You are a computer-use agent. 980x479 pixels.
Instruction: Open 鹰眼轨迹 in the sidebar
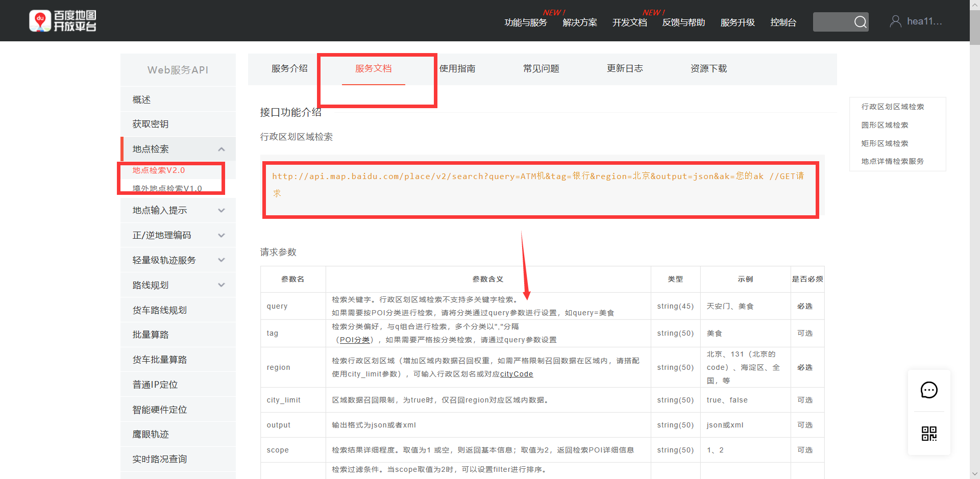tap(178, 434)
